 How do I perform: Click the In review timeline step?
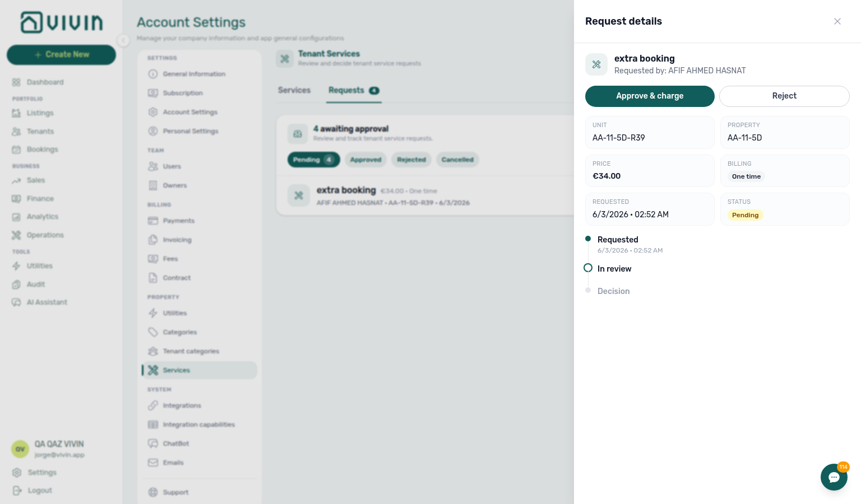pyautogui.click(x=614, y=269)
